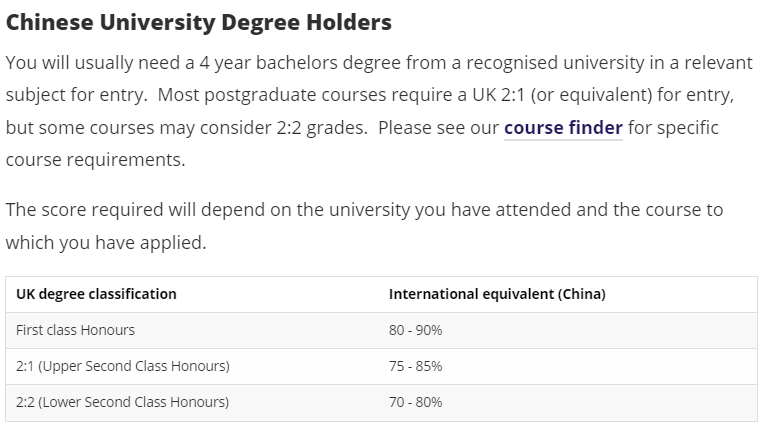764x428 pixels.
Task: Click the 75 - 85% score cell
Action: 415,366
